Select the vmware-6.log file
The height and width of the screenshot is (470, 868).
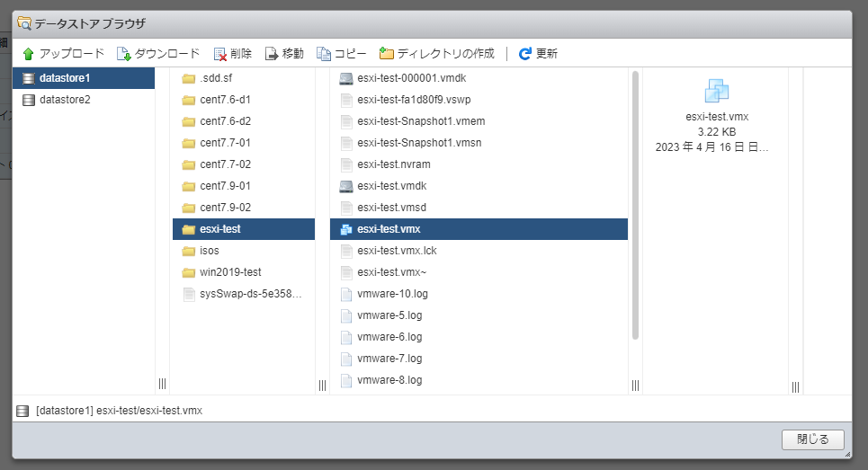[x=479, y=337]
